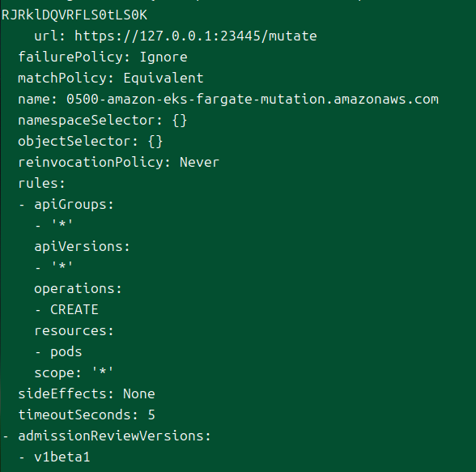The width and height of the screenshot is (476, 472).
Task: Click the sideEffects None value
Action: tap(139, 393)
